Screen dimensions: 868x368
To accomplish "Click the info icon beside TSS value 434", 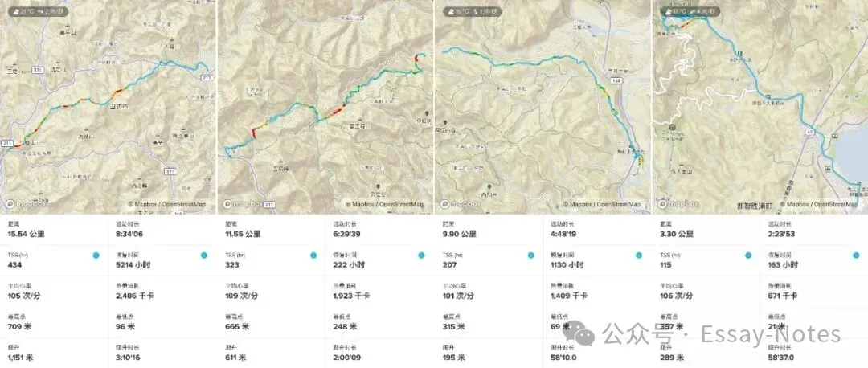I will pyautogui.click(x=96, y=255).
